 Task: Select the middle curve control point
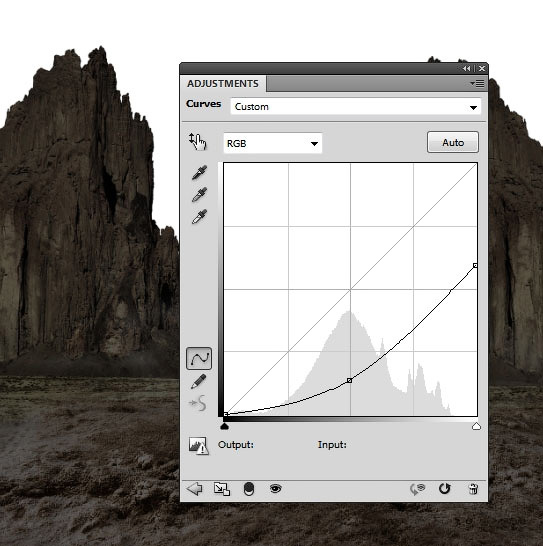[349, 381]
